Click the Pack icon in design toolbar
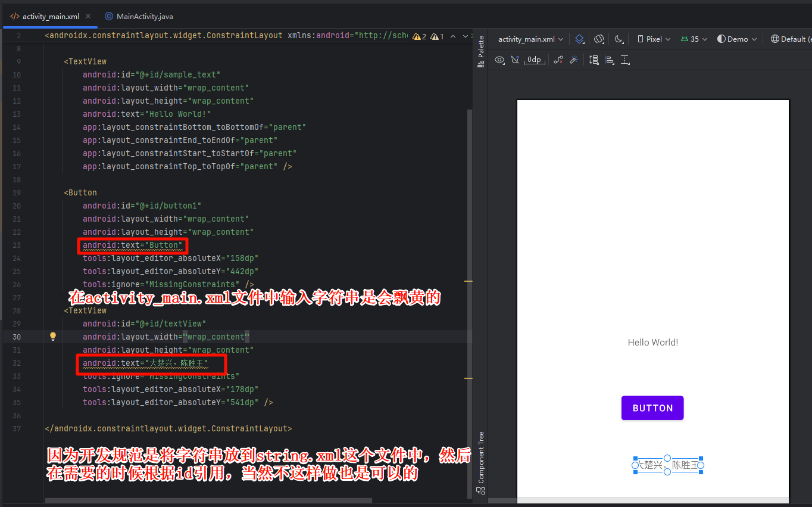Image resolution: width=812 pixels, height=507 pixels. (x=594, y=60)
